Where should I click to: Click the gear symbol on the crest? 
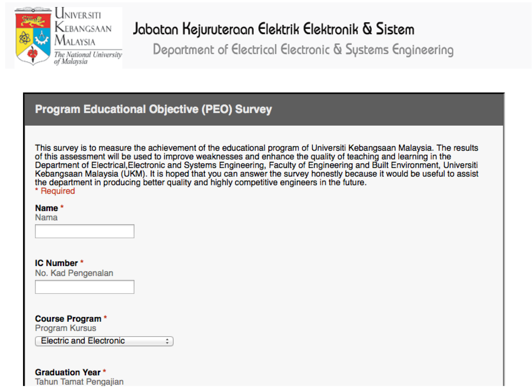[x=42, y=38]
